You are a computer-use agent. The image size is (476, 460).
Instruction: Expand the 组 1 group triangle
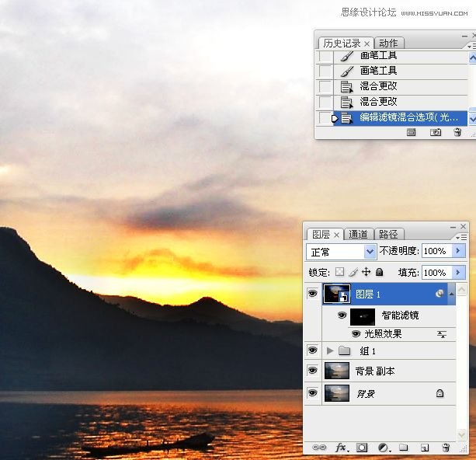click(x=330, y=350)
